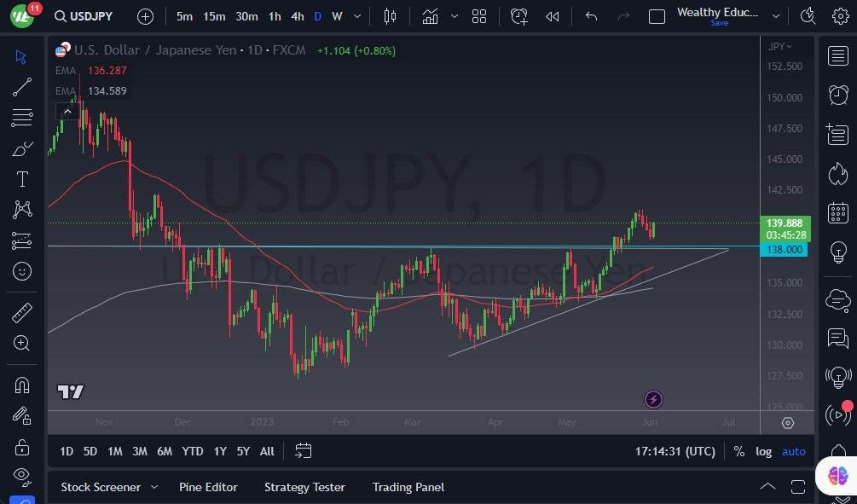
Task: Open the Economic Calendar panel
Action: [x=837, y=212]
